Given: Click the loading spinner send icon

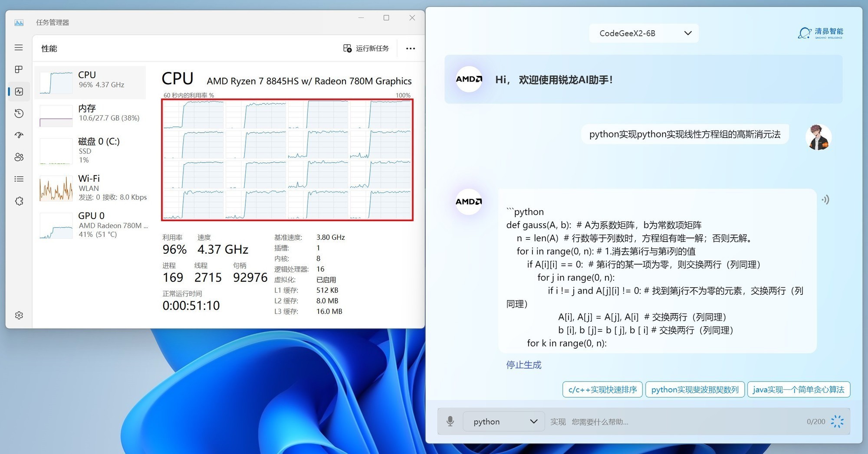Looking at the screenshot, I should point(837,421).
